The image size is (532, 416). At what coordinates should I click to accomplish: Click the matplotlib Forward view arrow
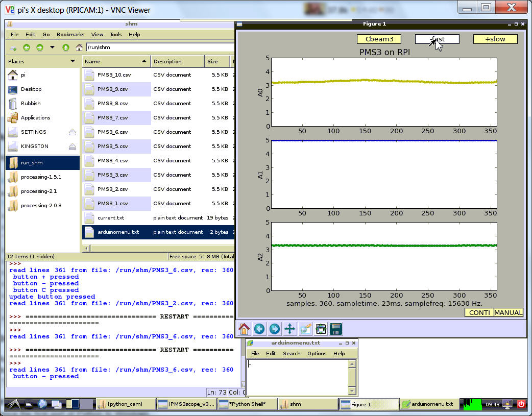click(274, 328)
